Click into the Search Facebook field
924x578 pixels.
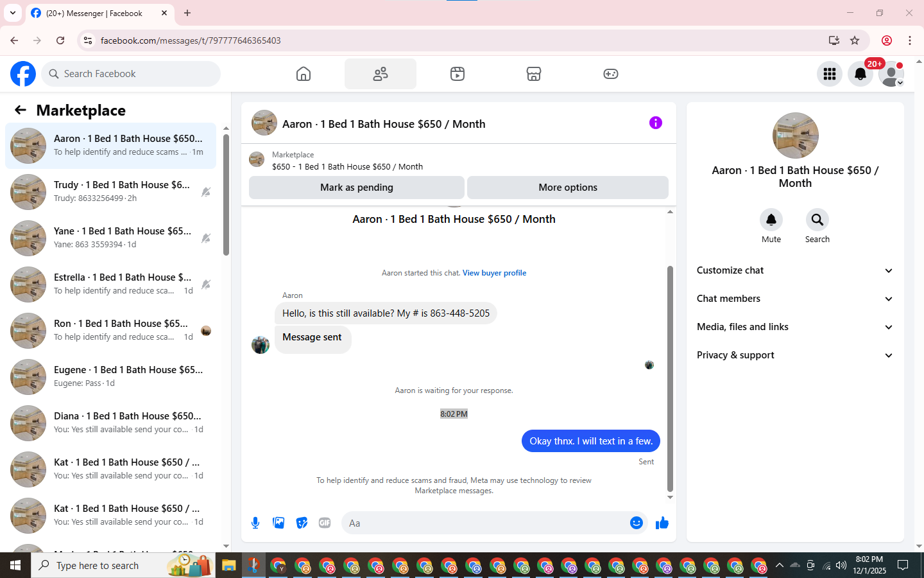pos(131,74)
